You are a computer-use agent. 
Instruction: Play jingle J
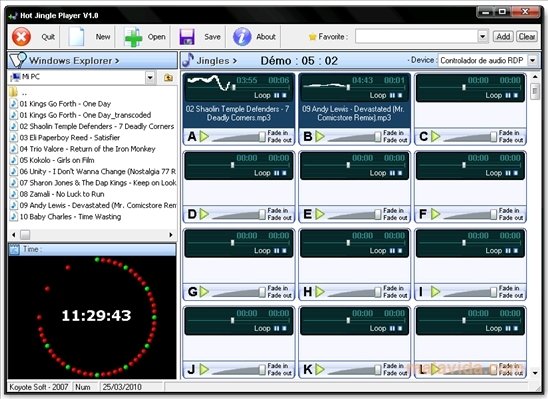click(x=204, y=369)
